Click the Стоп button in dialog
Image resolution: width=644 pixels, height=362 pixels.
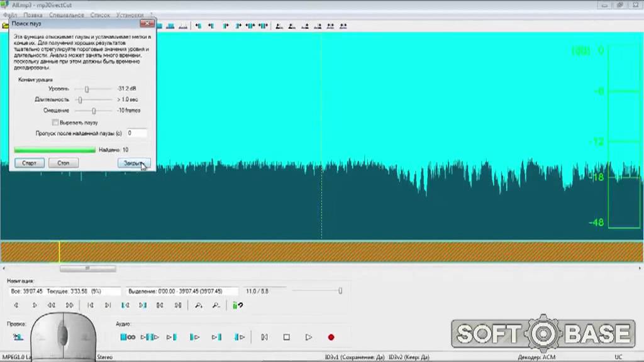click(64, 163)
